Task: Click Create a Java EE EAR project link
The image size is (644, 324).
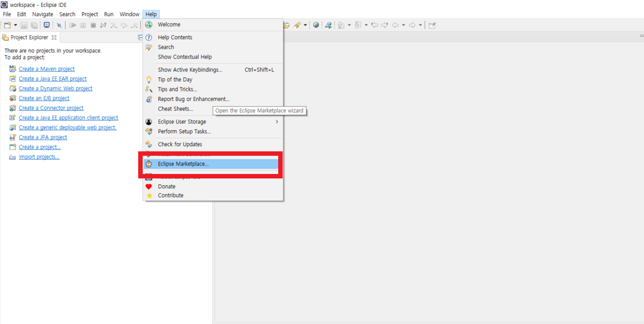Action: point(52,79)
